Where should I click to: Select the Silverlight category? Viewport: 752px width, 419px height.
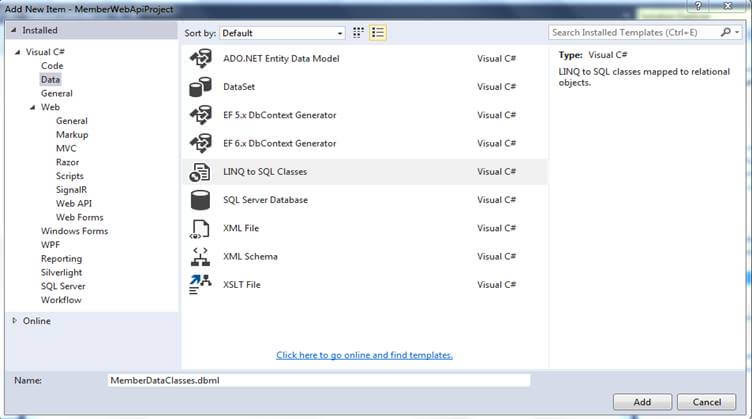(x=61, y=272)
